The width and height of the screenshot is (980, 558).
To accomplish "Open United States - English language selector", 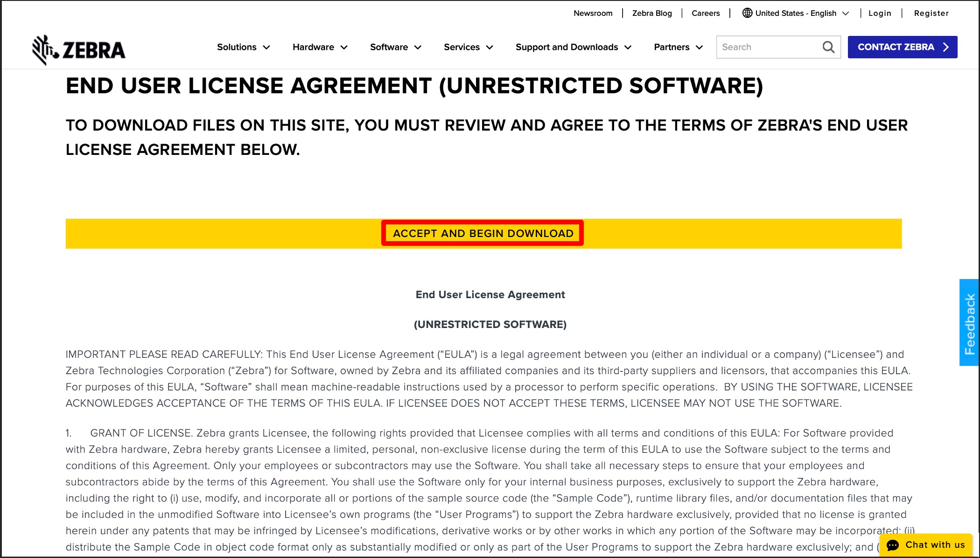I will [796, 13].
